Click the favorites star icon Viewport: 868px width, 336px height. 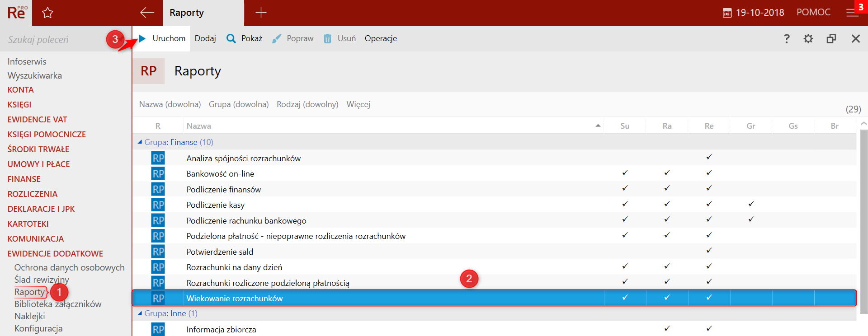click(47, 13)
